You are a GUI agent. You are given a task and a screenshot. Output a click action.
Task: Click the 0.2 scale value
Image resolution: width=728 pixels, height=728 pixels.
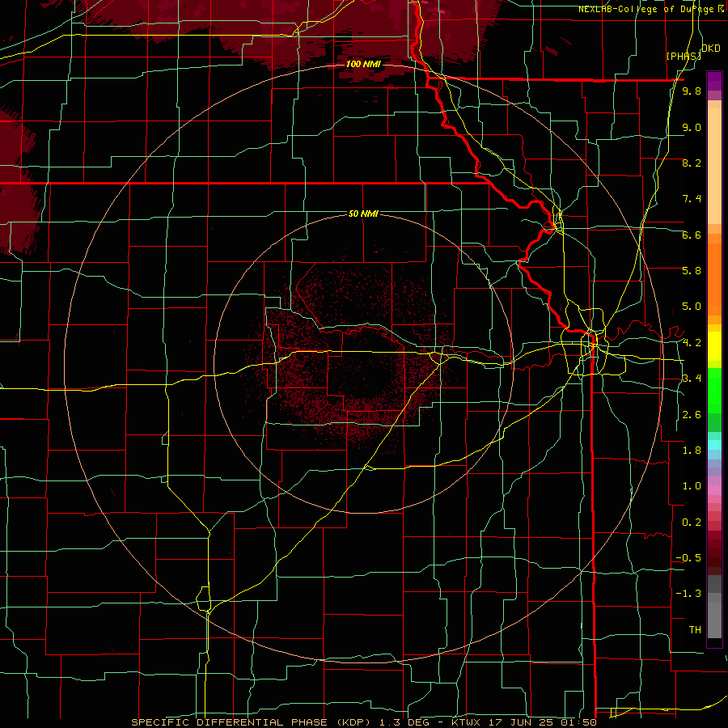point(692,523)
